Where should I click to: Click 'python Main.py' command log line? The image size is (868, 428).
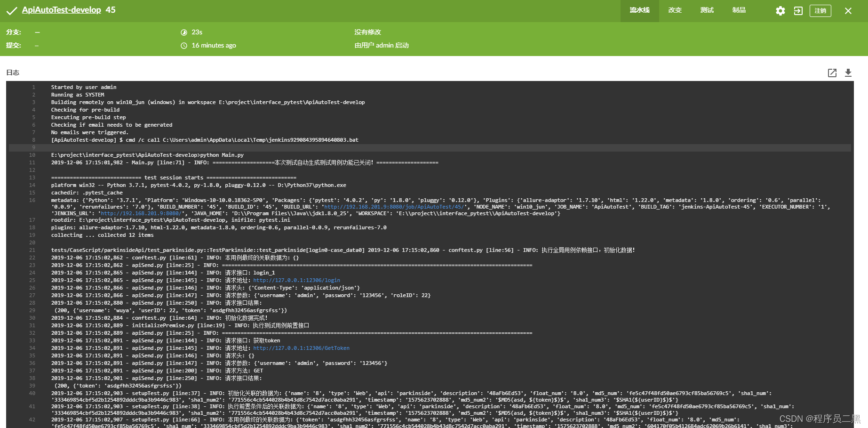coord(147,155)
